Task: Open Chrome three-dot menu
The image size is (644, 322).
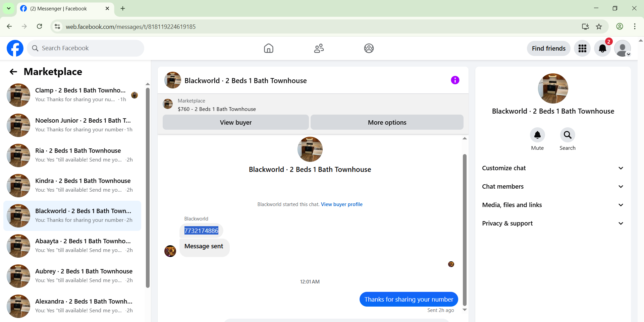Action: click(x=635, y=26)
